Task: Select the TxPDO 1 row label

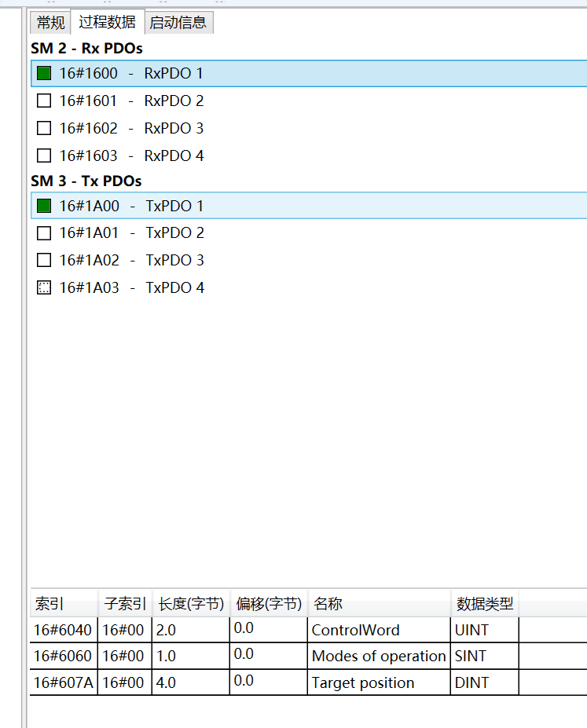Action: click(174, 206)
